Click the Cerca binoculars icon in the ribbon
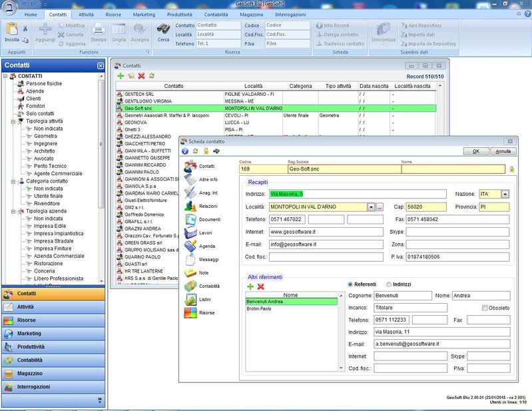Screen dimensions: 532x411 click(x=162, y=29)
